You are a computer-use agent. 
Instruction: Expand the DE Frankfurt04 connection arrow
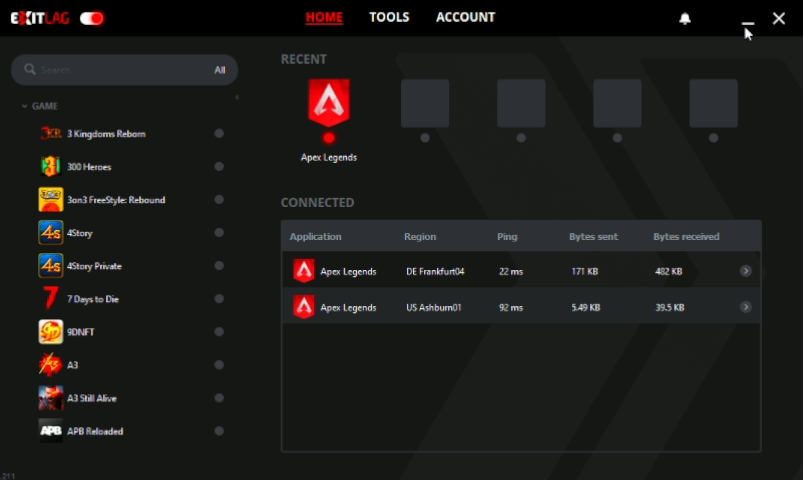point(746,271)
